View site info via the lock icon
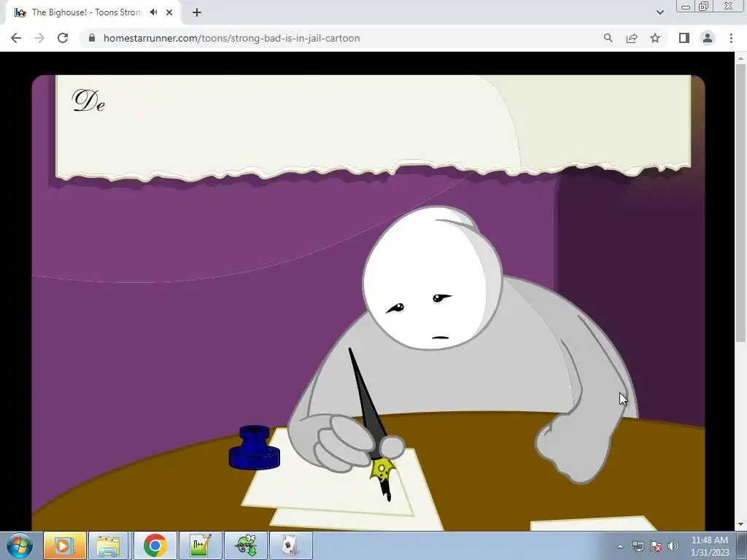This screenshot has width=747, height=560. click(x=92, y=38)
